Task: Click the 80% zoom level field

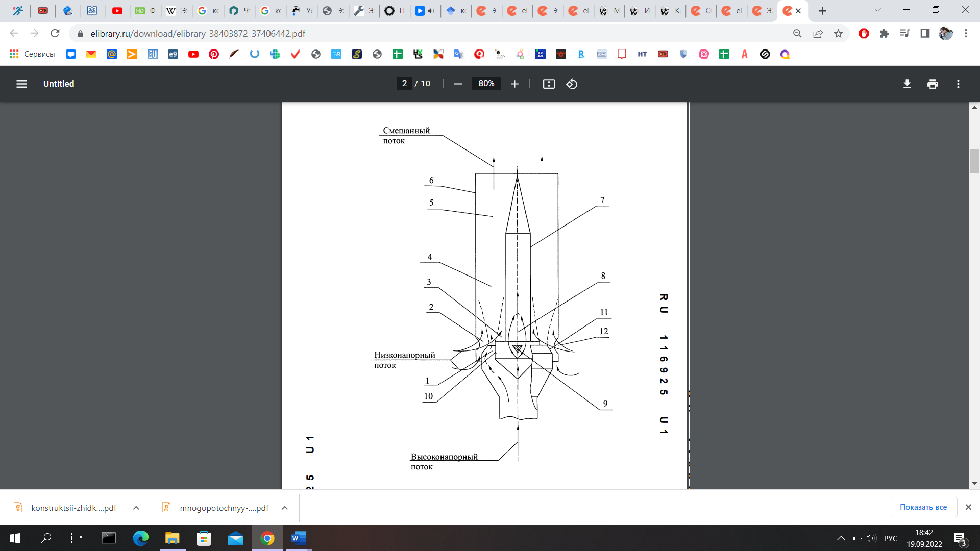Action: click(486, 84)
